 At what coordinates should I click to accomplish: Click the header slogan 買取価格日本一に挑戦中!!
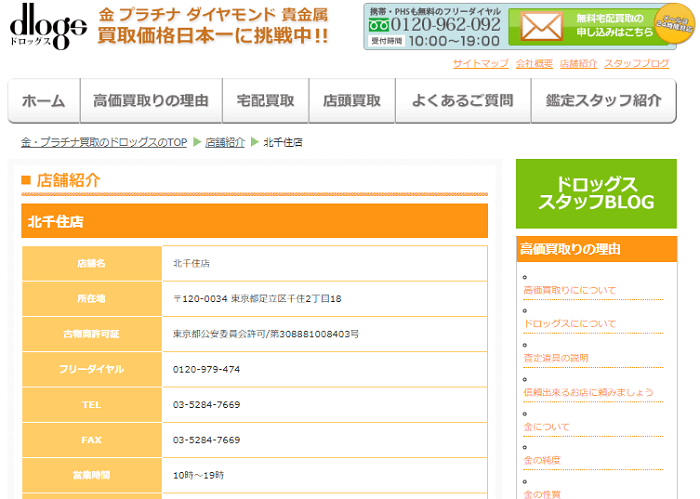tap(213, 36)
